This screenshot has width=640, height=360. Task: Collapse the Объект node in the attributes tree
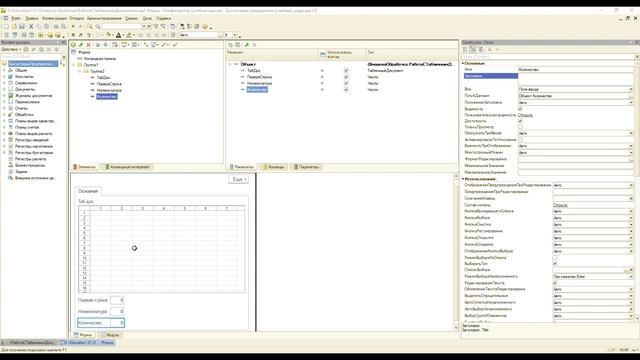pyautogui.click(x=230, y=64)
